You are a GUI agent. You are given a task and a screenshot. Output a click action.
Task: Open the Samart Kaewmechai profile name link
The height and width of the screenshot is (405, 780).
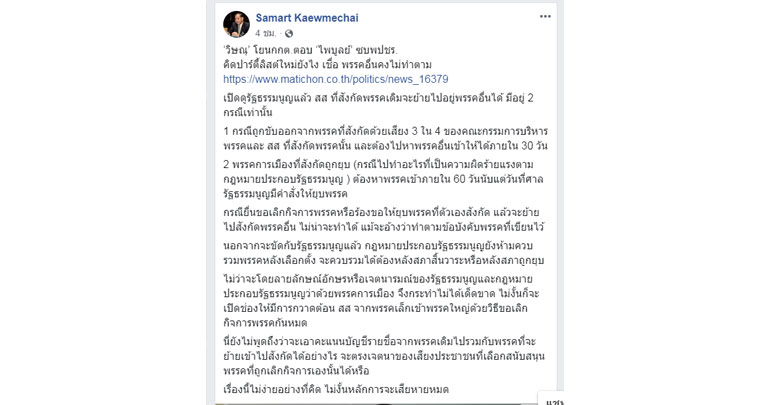pos(306,18)
